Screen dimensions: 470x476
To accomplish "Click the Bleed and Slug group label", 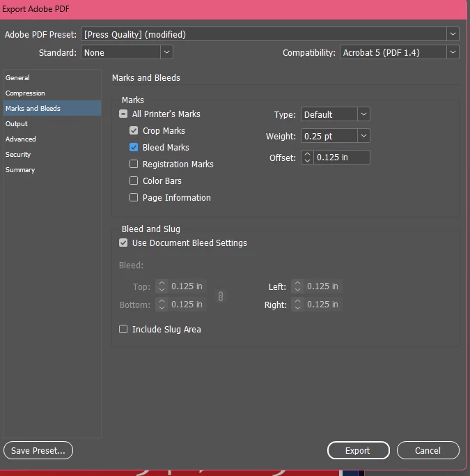I will [x=151, y=229].
